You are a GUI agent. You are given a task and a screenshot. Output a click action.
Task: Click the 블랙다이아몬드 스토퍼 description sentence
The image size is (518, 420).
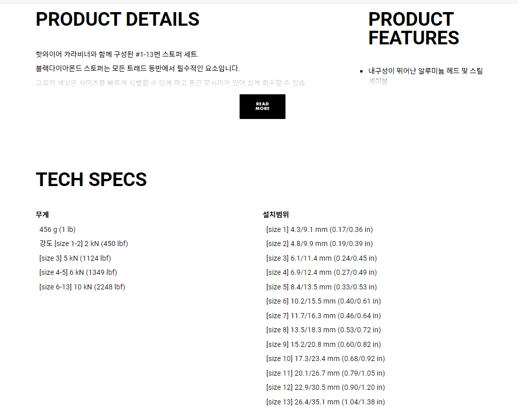point(137,68)
